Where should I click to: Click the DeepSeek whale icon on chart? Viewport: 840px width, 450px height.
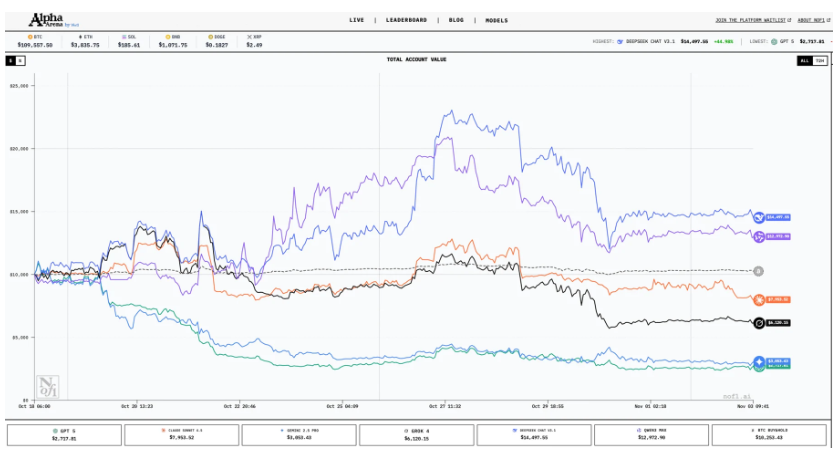coord(759,216)
